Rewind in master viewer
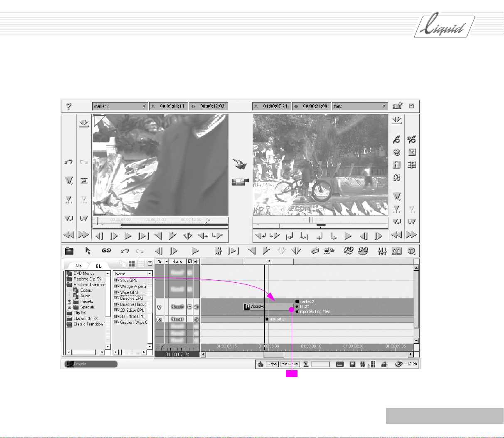 [x=396, y=235]
